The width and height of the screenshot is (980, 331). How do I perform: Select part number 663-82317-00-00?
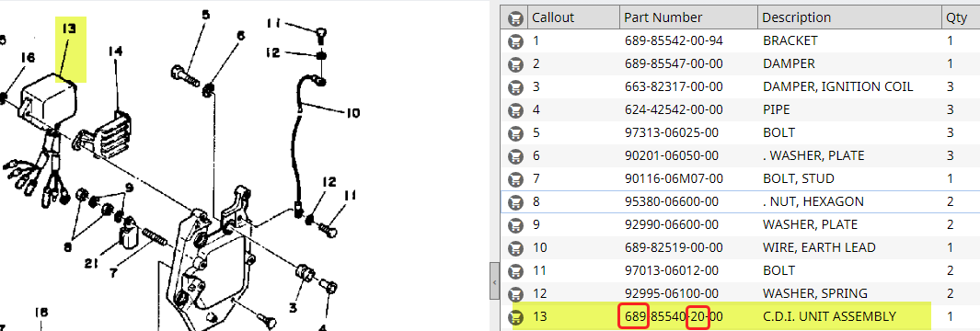[x=674, y=86]
